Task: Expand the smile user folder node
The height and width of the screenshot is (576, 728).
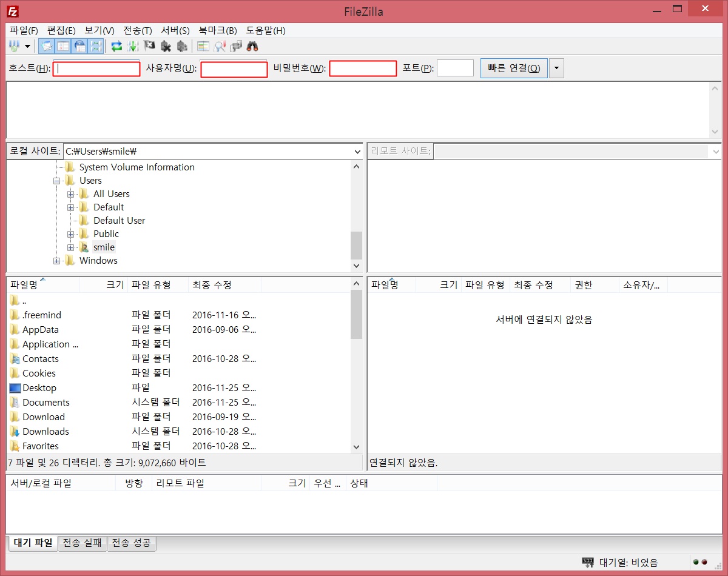Action: coord(70,247)
